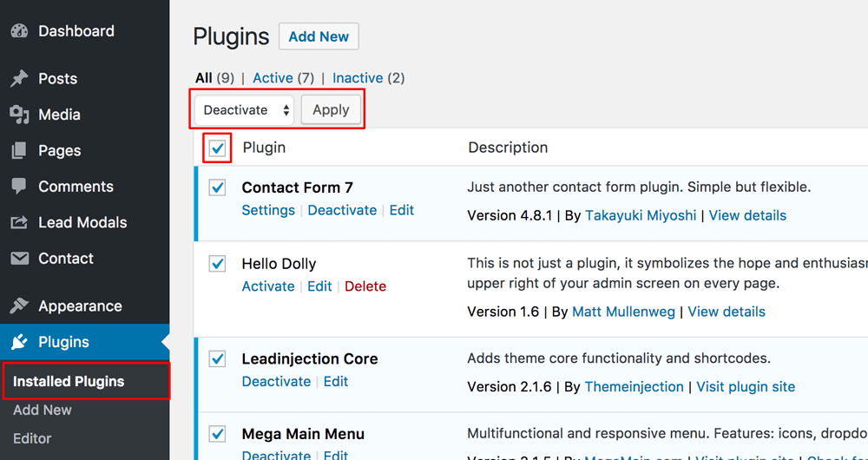Click the Version 1.6 text
This screenshot has width=868, height=460.
coord(503,312)
